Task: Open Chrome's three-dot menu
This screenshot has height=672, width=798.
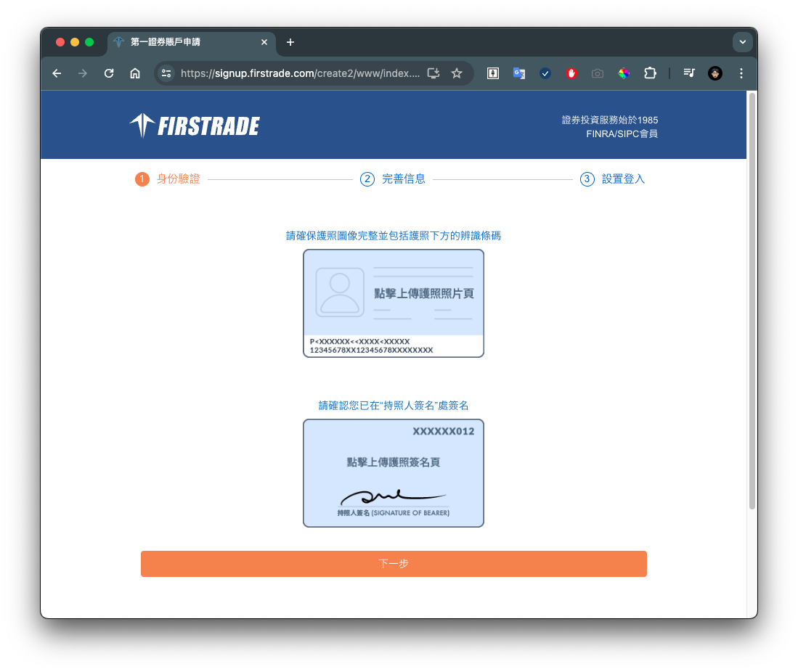Action: pyautogui.click(x=741, y=73)
